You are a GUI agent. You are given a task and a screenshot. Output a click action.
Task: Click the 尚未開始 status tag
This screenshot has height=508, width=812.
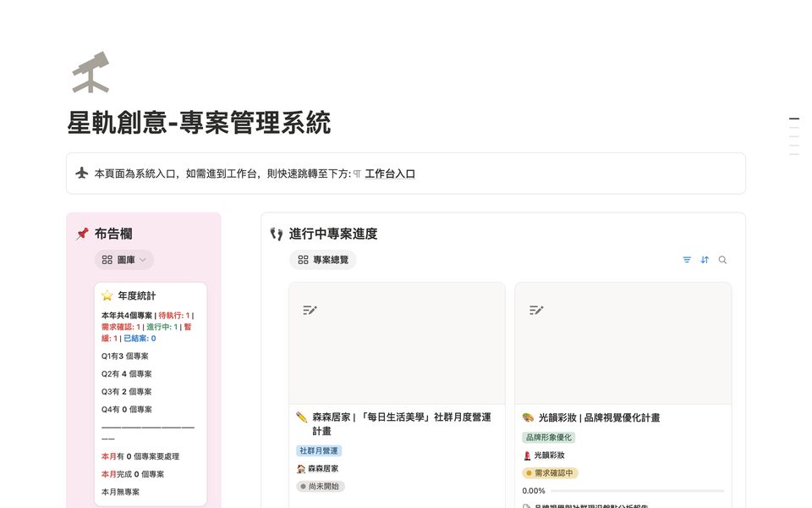(321, 486)
